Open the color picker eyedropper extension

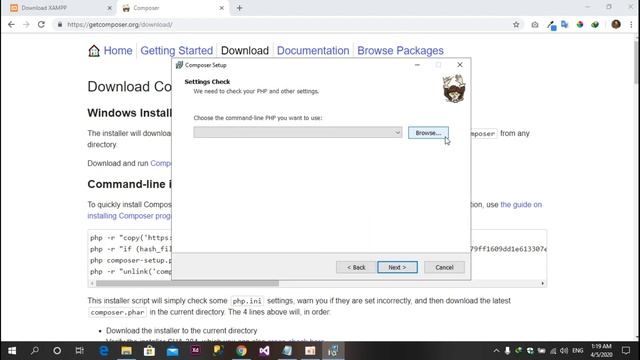pyautogui.click(x=551, y=25)
